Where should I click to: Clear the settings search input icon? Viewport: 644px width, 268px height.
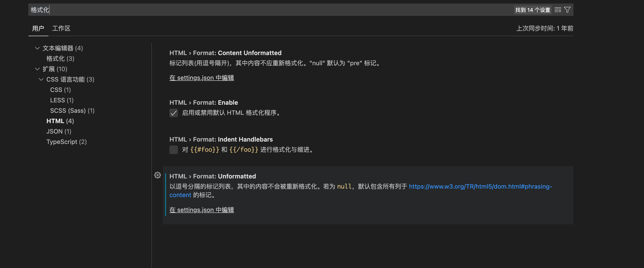tap(558, 10)
